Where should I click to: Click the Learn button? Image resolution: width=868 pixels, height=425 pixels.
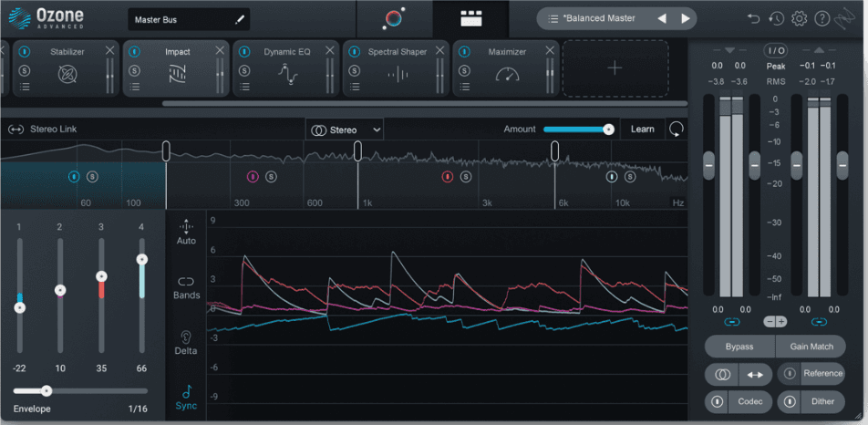point(642,129)
